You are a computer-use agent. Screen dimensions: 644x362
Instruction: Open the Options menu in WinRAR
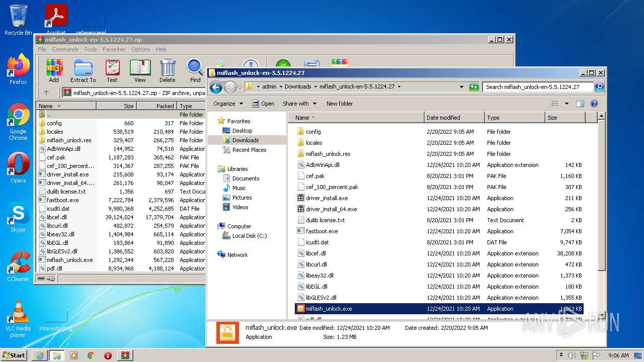(x=141, y=49)
